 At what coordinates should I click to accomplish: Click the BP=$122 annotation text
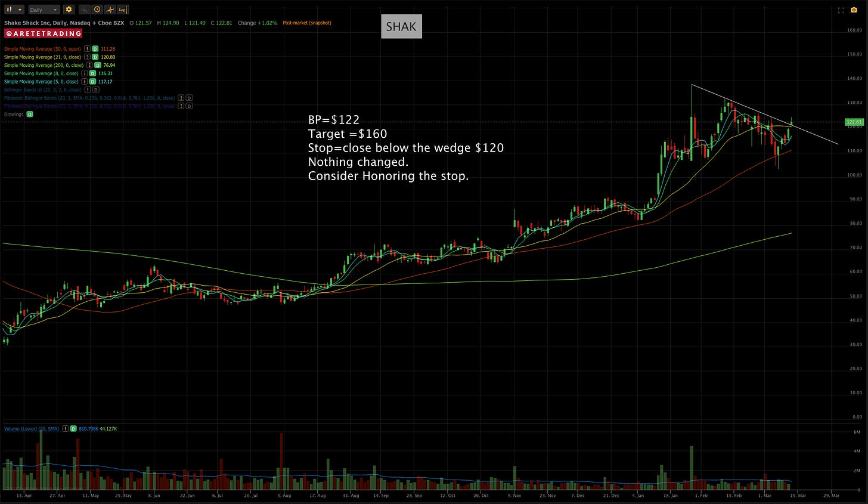tap(334, 120)
